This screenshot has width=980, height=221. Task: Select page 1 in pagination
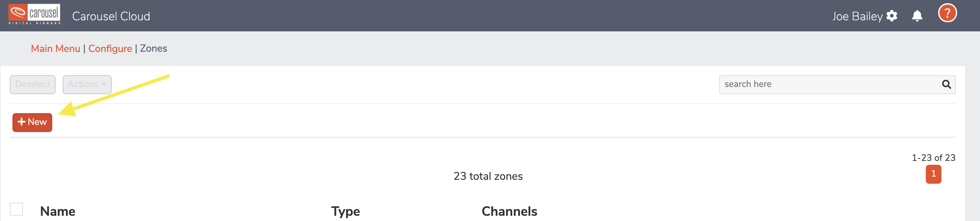tap(933, 174)
